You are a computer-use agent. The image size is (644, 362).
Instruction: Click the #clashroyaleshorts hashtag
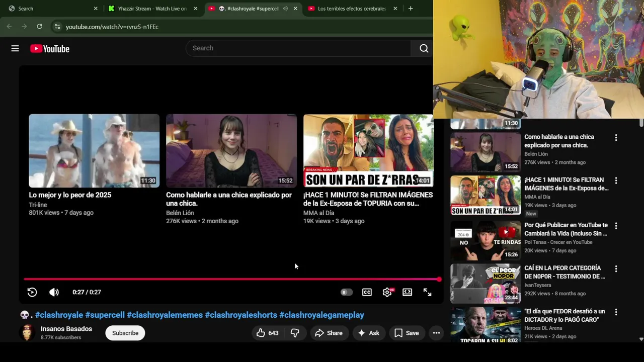(241, 315)
